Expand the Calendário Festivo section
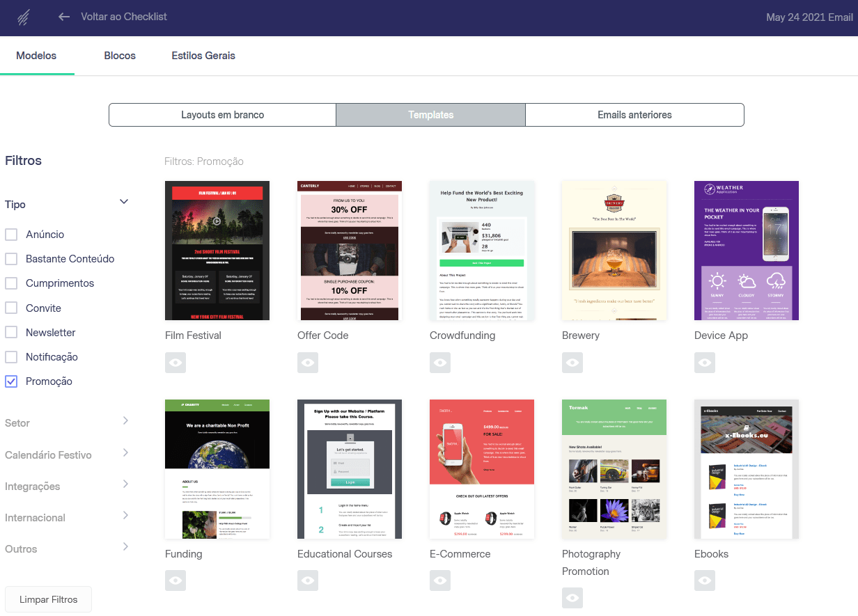 click(125, 453)
